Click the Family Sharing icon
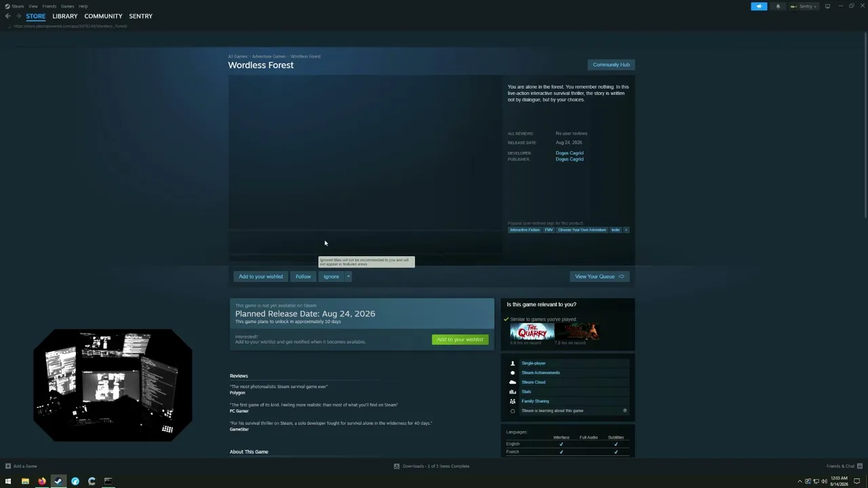868x488 pixels. 513,401
